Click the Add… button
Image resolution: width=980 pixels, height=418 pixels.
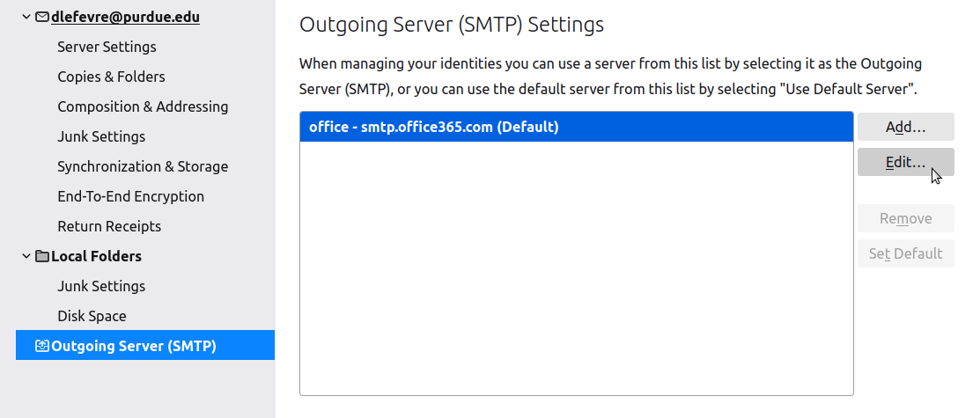(905, 127)
